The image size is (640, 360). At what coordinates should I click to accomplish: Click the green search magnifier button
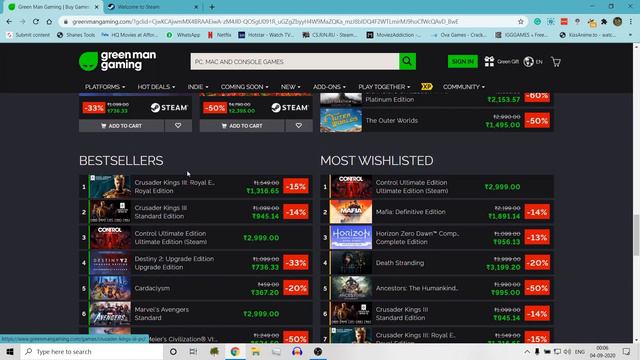point(407,61)
